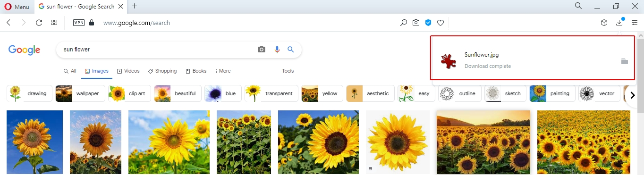Open sunflower on white background thumbnail
The image size is (644, 175).
point(398,142)
